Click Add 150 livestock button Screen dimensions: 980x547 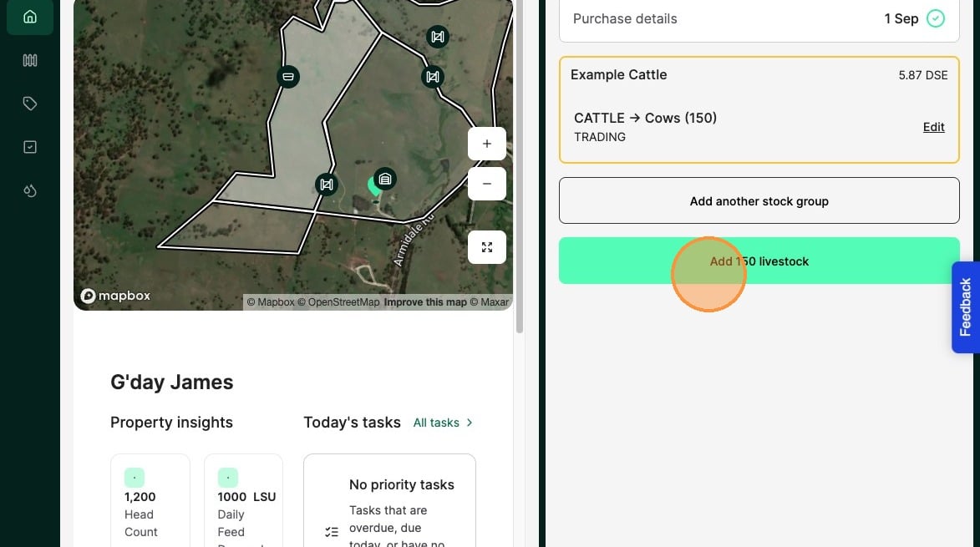[759, 261]
